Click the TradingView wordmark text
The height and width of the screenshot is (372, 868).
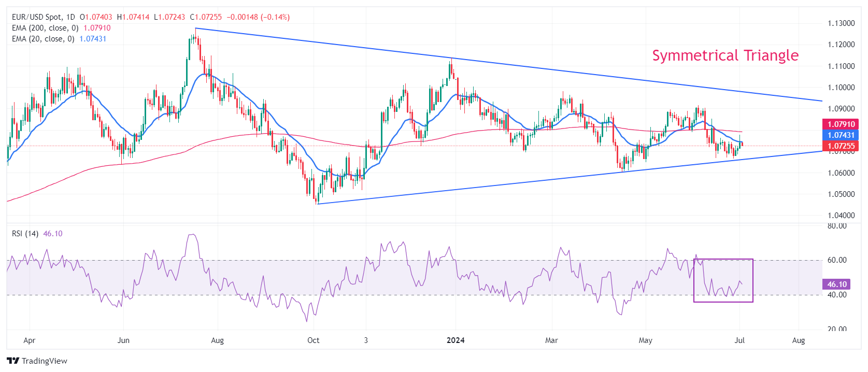(x=45, y=361)
